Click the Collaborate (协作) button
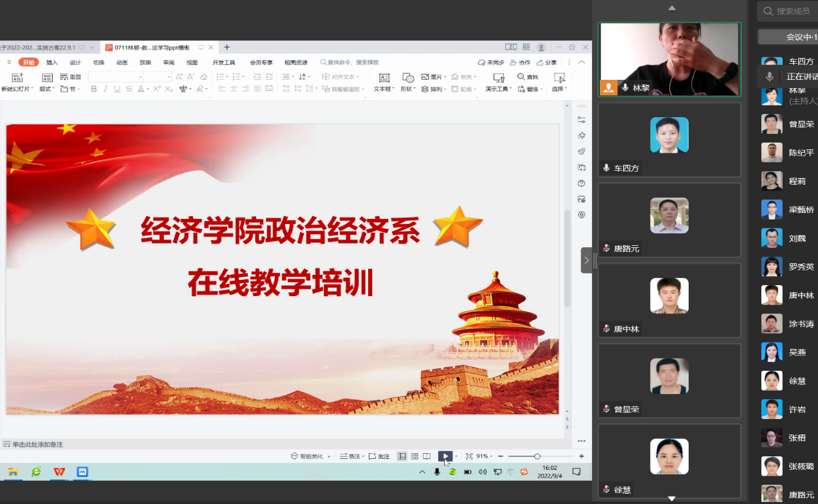This screenshot has width=818, height=504. (x=520, y=62)
